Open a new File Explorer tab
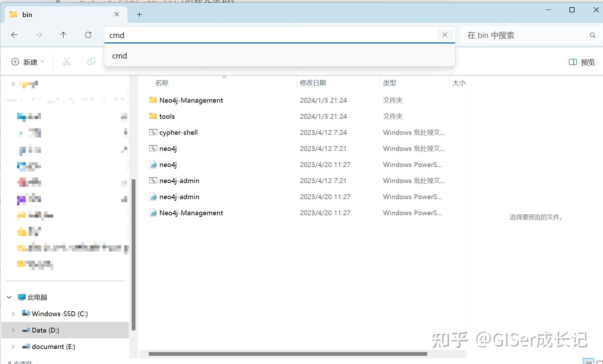The height and width of the screenshot is (364, 603). [x=139, y=14]
